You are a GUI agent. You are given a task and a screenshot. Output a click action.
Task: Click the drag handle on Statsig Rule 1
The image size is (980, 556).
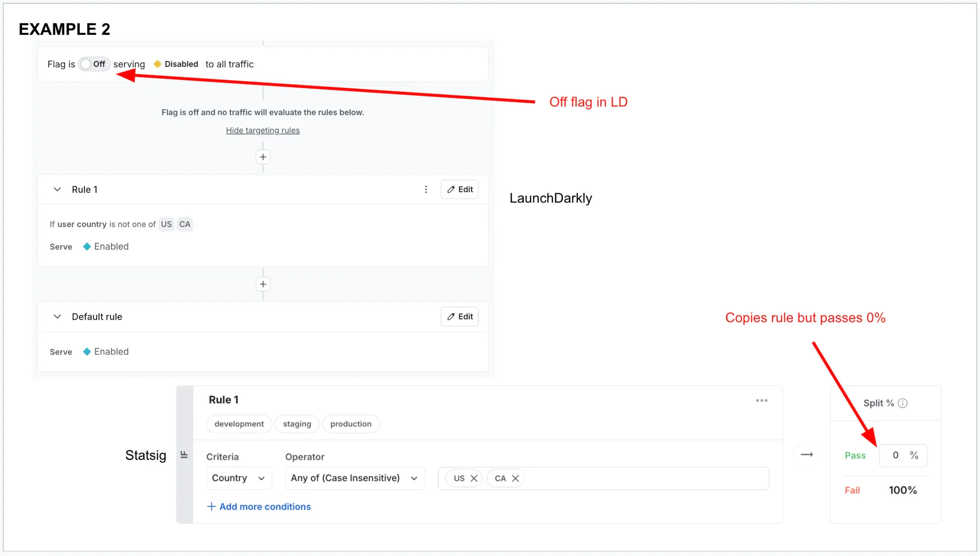tap(184, 455)
